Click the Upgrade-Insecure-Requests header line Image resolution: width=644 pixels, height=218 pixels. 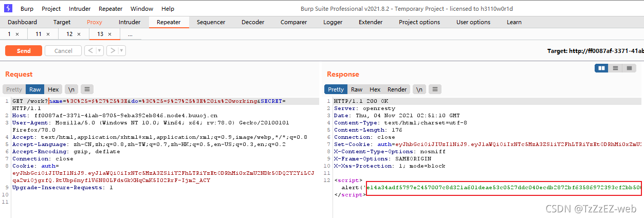click(x=62, y=188)
